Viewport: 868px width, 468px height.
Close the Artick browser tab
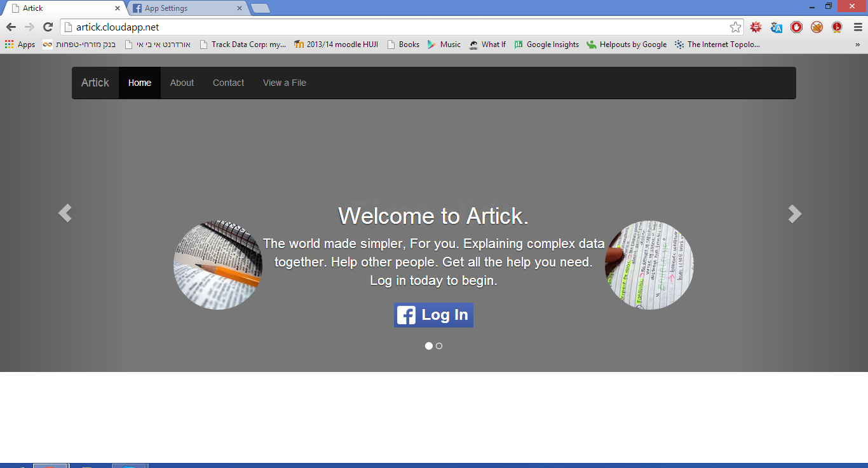click(x=118, y=8)
